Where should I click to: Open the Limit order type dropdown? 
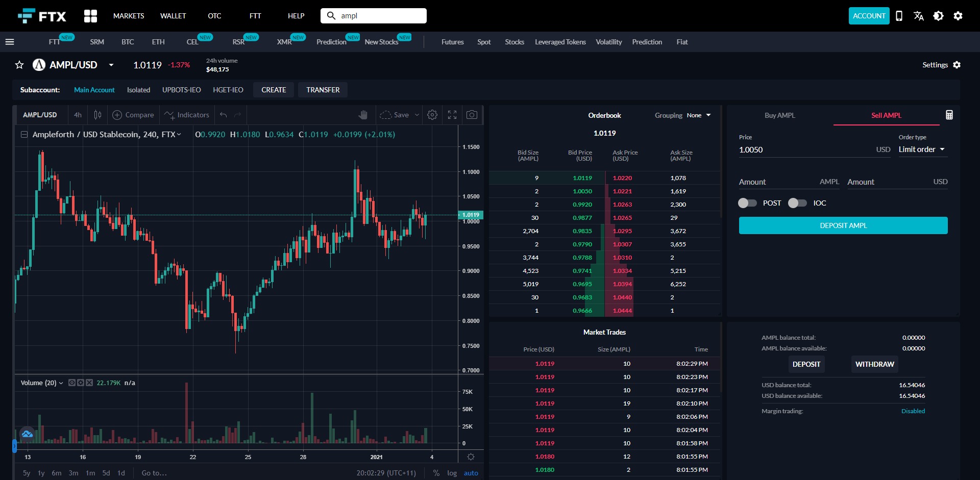[922, 149]
